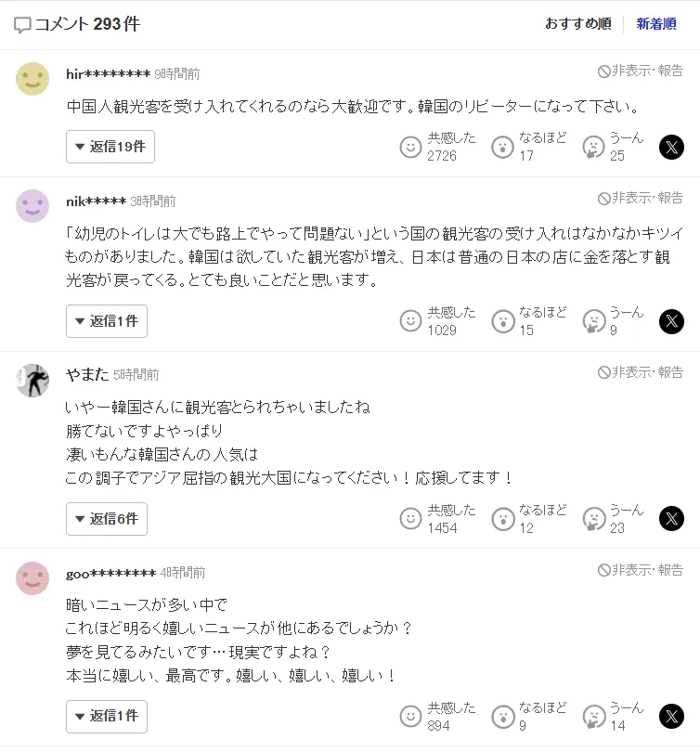Click 非表示・報告 on hir******** comment
This screenshot has width=700, height=752.
[x=641, y=71]
